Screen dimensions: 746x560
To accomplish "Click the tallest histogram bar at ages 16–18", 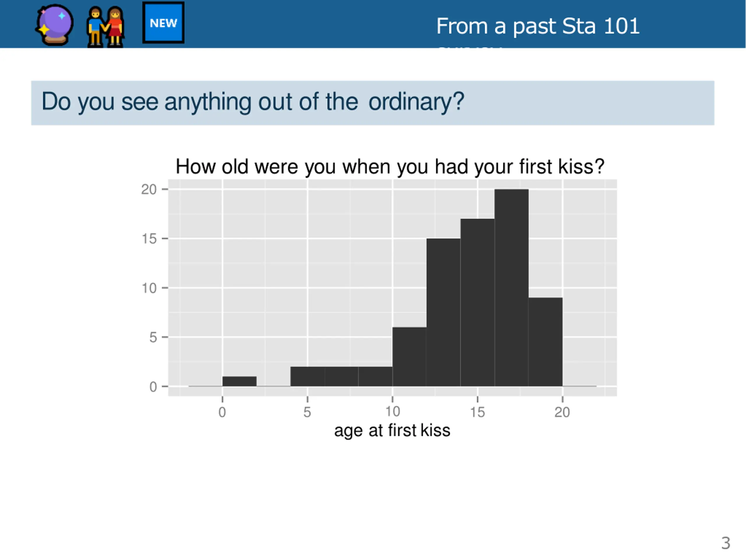I will tap(511, 288).
